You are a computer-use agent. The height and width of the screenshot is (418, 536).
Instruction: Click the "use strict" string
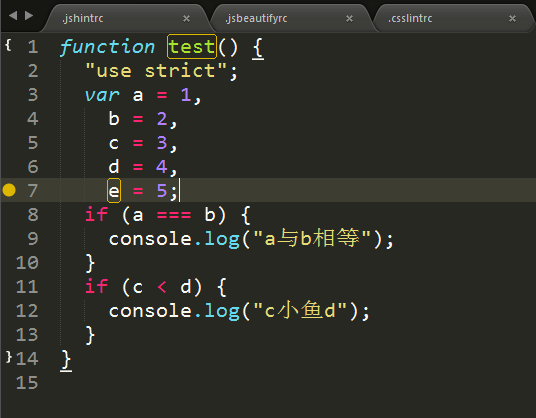click(x=156, y=71)
